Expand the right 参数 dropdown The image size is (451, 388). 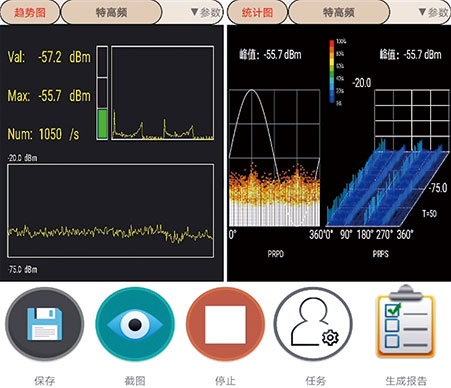click(433, 13)
